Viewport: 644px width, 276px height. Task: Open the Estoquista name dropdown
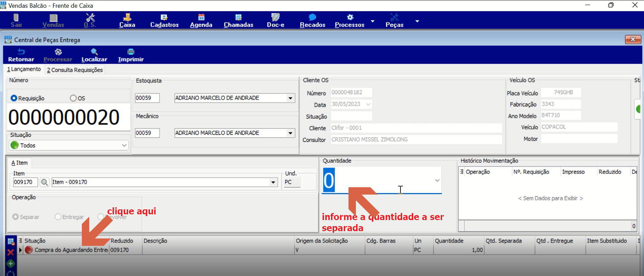coord(290,98)
